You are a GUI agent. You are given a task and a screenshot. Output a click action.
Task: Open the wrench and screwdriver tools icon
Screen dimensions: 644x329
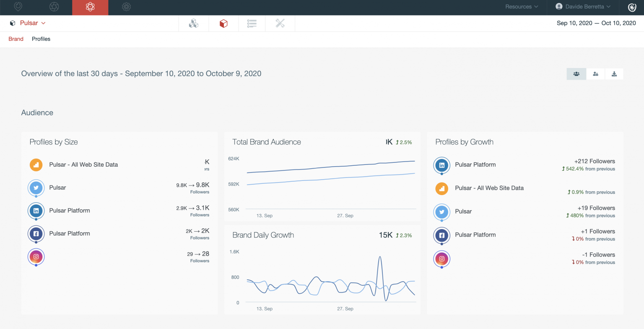point(280,23)
